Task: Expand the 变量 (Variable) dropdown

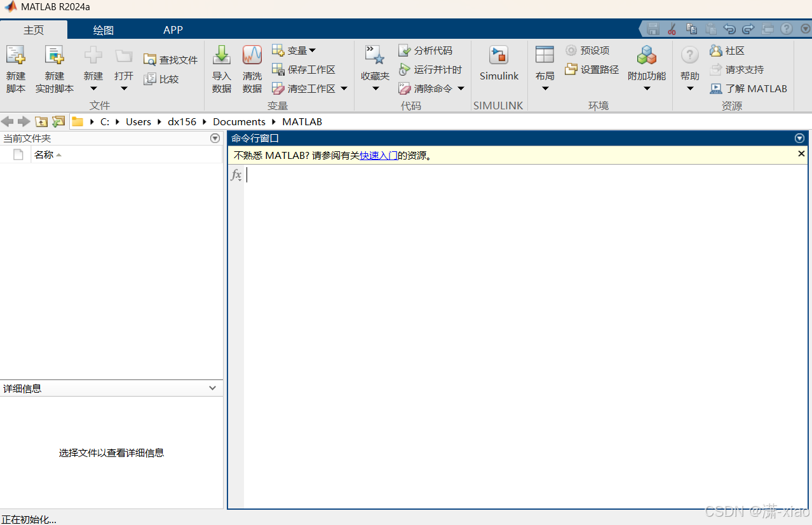Action: [x=312, y=50]
